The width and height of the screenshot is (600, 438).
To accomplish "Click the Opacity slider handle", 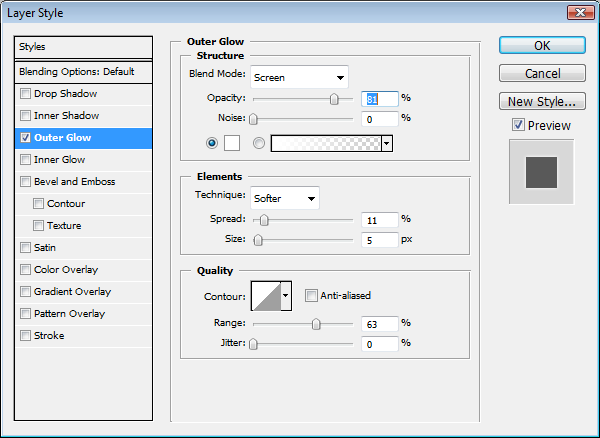I will (334, 99).
